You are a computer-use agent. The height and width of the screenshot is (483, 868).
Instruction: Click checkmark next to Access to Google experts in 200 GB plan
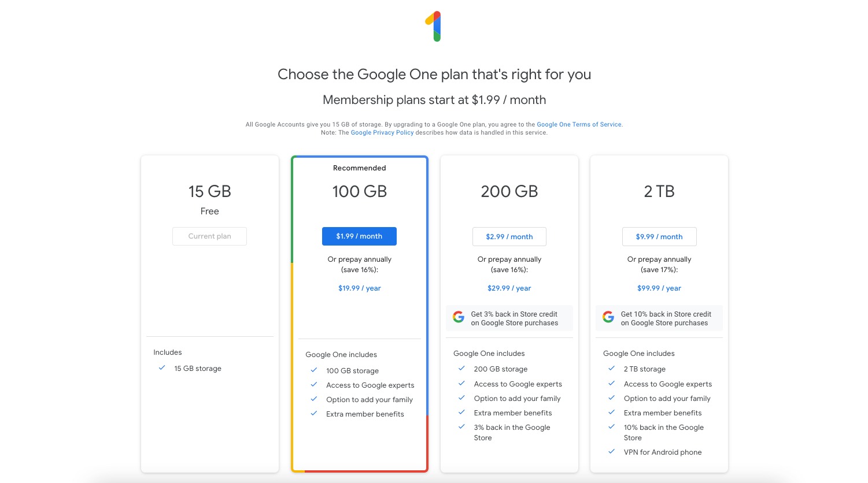click(461, 383)
